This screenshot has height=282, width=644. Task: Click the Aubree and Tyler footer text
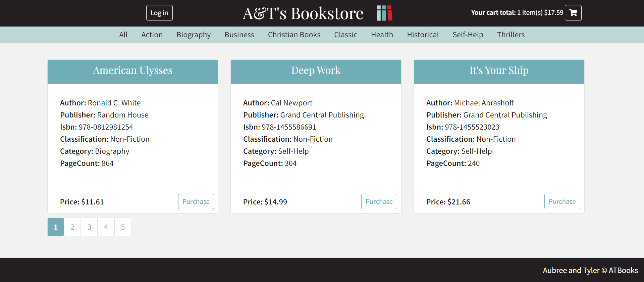click(x=590, y=270)
